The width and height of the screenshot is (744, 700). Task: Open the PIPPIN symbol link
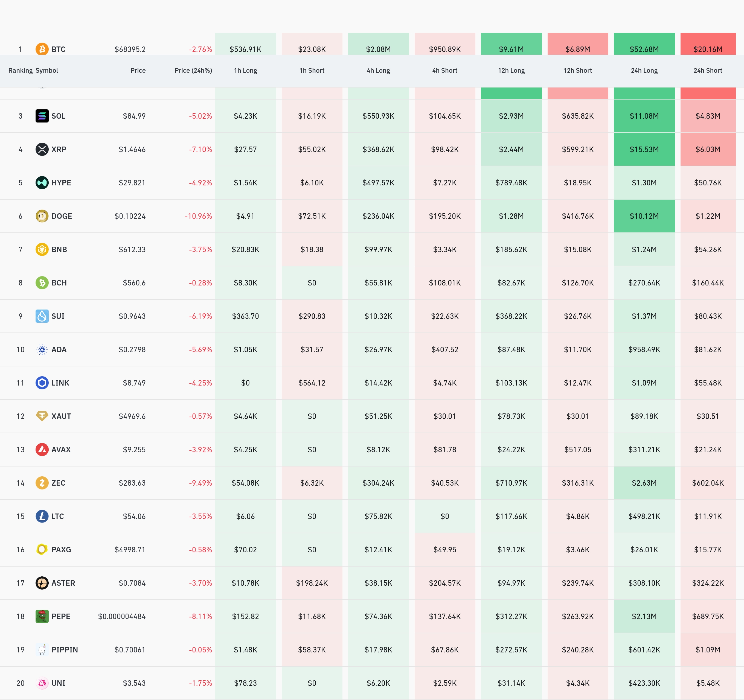click(64, 650)
